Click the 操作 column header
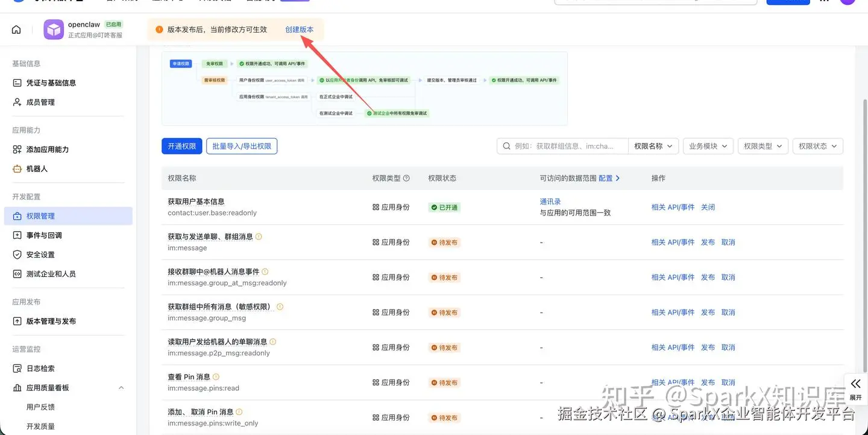 click(658, 178)
